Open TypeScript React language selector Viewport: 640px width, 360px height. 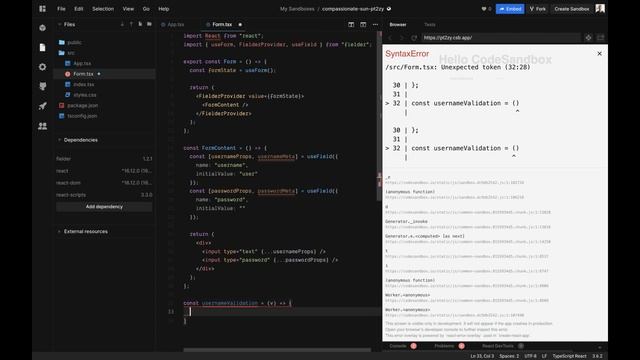(x=569, y=356)
